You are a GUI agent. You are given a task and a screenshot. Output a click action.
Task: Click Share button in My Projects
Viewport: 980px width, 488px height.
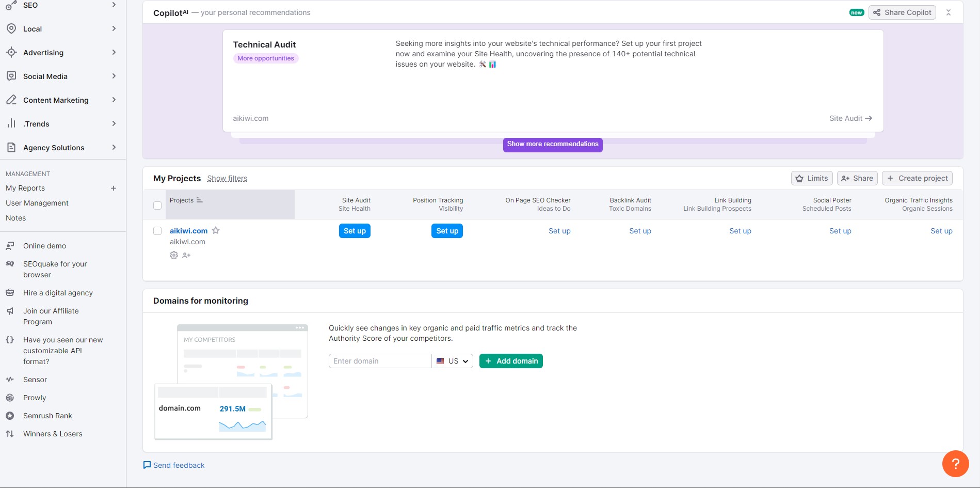(x=857, y=178)
